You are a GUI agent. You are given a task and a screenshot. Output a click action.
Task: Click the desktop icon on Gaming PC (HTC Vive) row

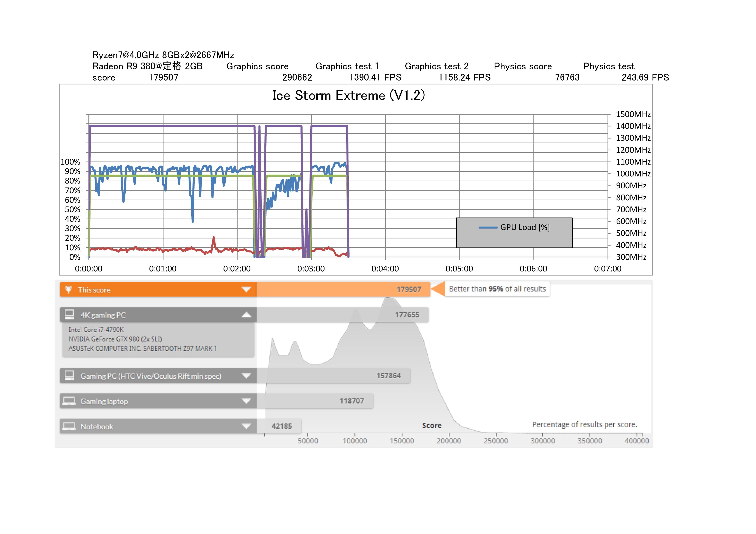pyautogui.click(x=69, y=375)
